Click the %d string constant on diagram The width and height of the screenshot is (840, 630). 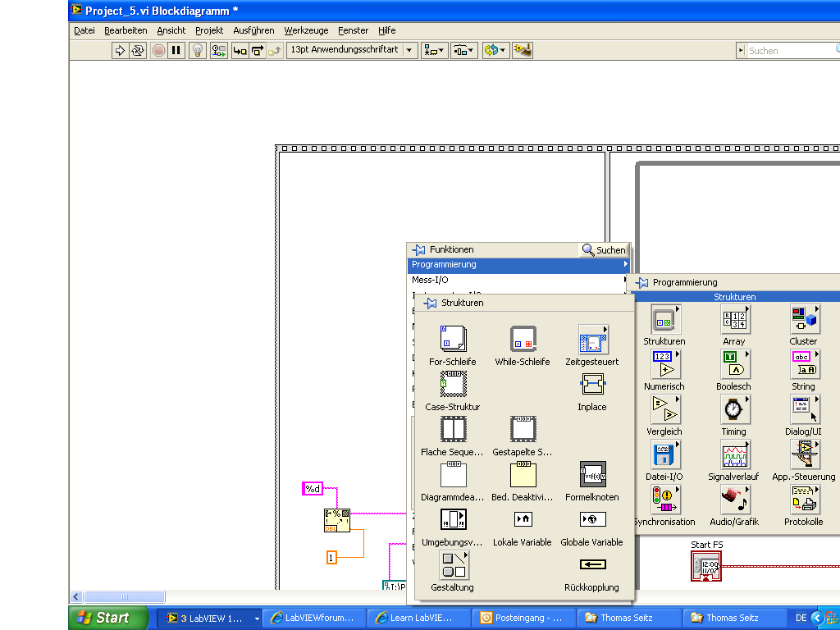313,489
